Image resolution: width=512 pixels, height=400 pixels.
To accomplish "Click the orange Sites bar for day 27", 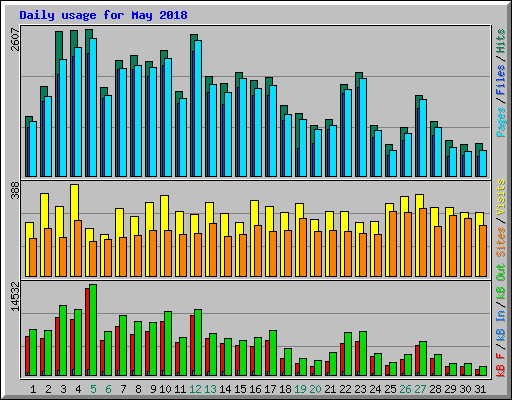I will point(423,242).
